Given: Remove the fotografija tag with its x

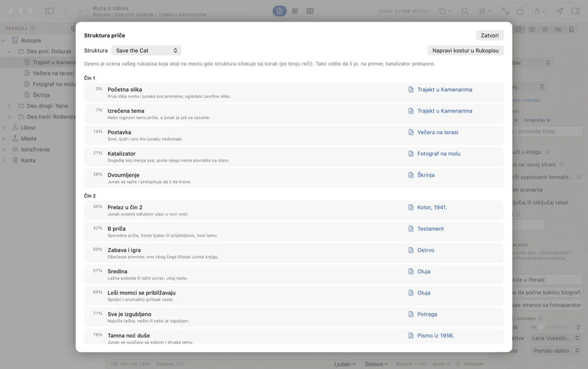Looking at the screenshot, I should pos(548,120).
